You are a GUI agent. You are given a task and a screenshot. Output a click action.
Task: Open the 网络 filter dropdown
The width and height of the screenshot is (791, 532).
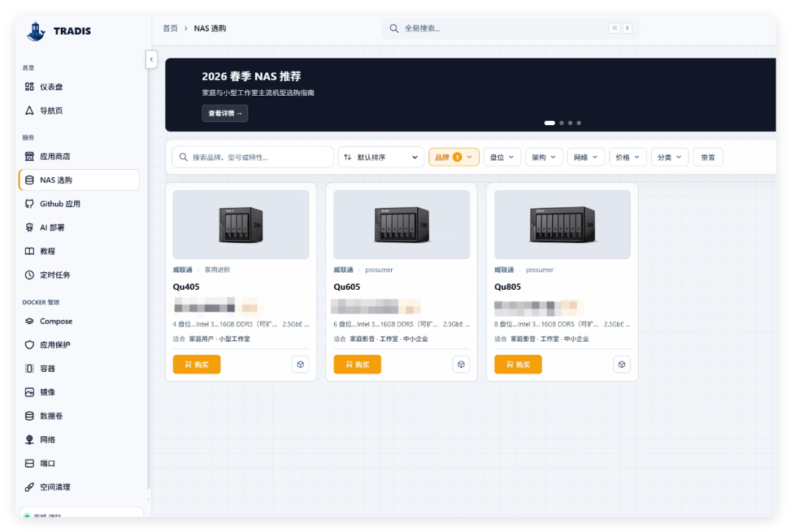(x=586, y=157)
